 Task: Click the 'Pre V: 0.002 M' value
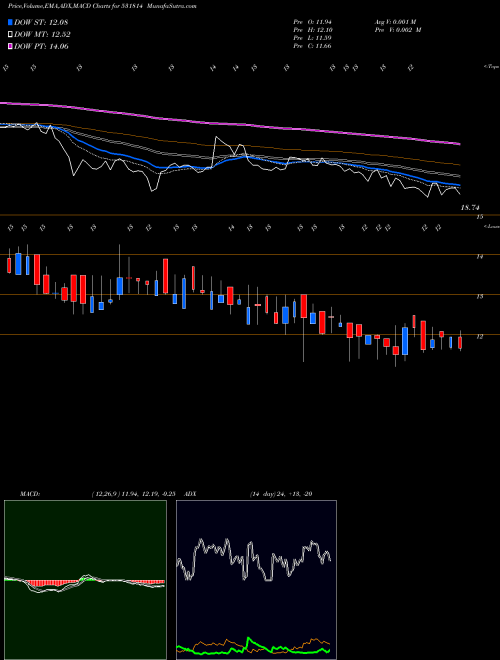pos(397,30)
